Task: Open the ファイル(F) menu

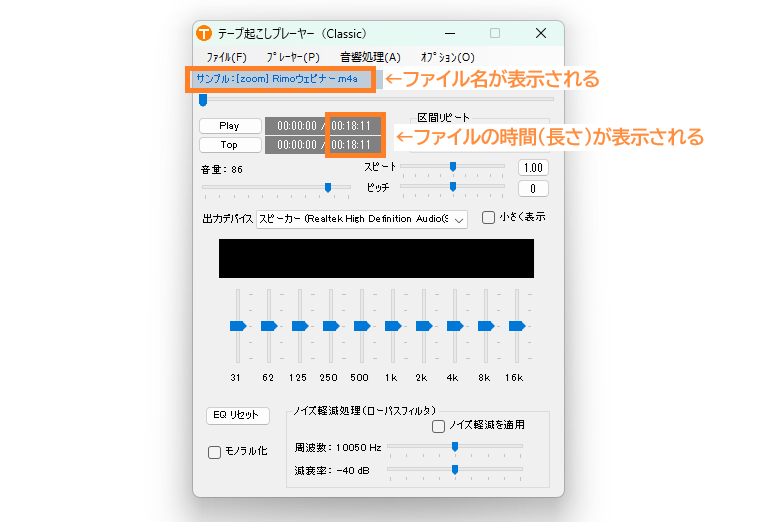Action: [226, 57]
